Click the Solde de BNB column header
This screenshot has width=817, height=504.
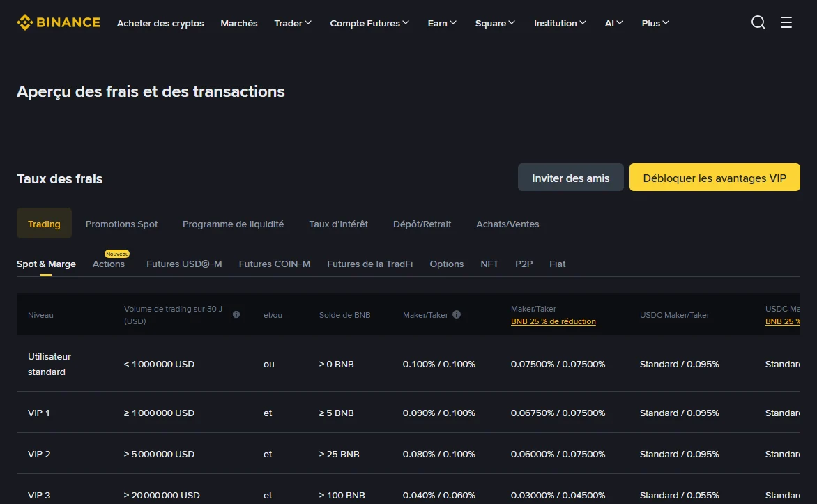point(344,315)
